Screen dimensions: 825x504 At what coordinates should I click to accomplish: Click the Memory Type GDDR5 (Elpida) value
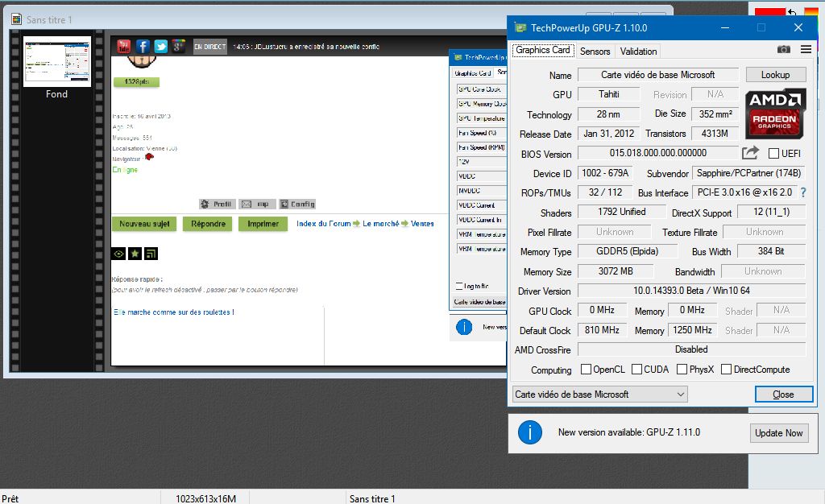pos(627,251)
